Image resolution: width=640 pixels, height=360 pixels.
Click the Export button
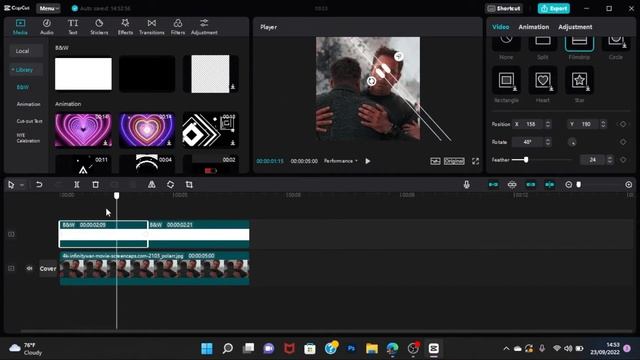pyautogui.click(x=553, y=8)
